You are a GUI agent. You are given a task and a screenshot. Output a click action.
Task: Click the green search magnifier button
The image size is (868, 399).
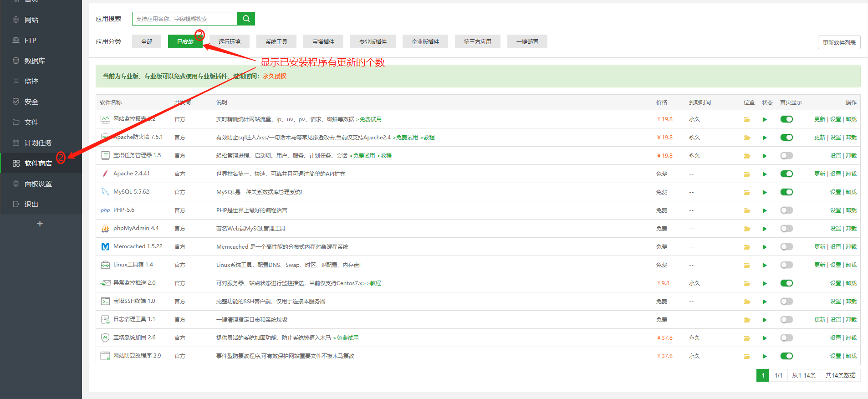246,19
